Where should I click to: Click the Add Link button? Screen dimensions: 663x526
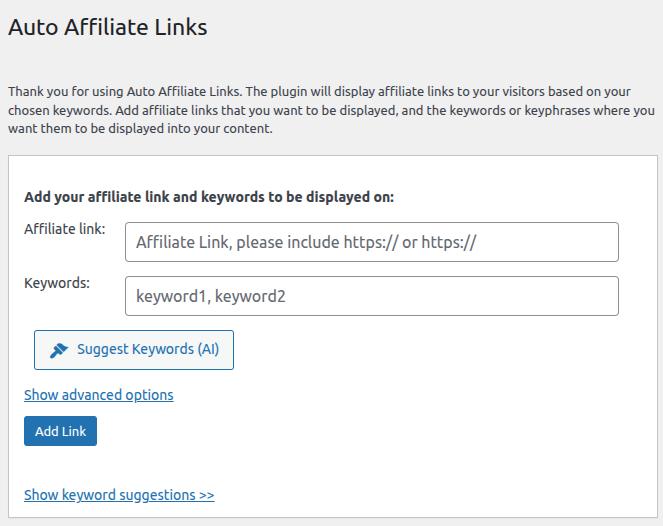click(60, 431)
